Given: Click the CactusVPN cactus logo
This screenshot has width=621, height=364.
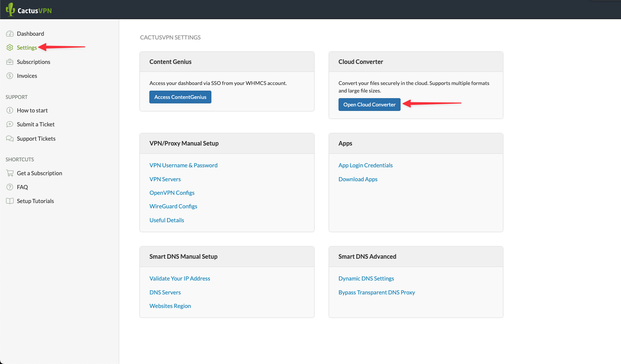Looking at the screenshot, I should tap(11, 10).
